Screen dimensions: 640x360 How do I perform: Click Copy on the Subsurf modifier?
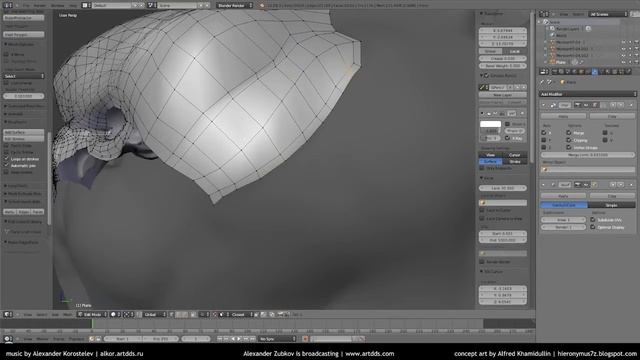612,196
